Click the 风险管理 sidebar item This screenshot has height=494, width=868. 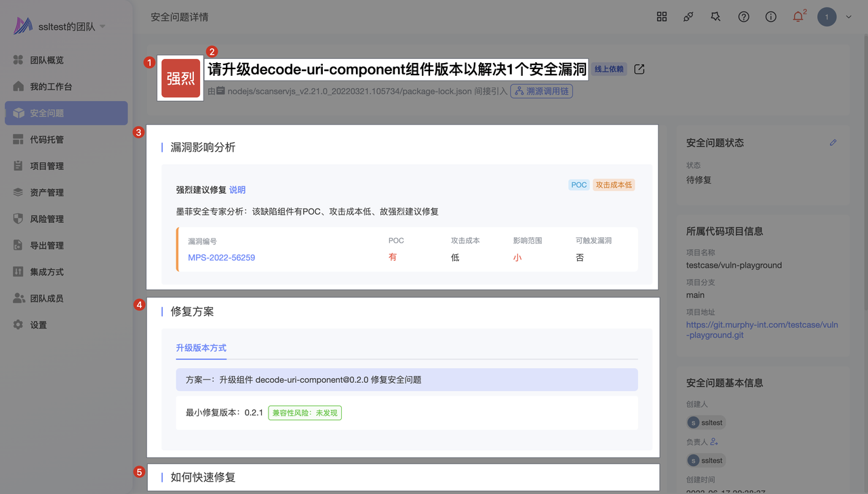(47, 219)
